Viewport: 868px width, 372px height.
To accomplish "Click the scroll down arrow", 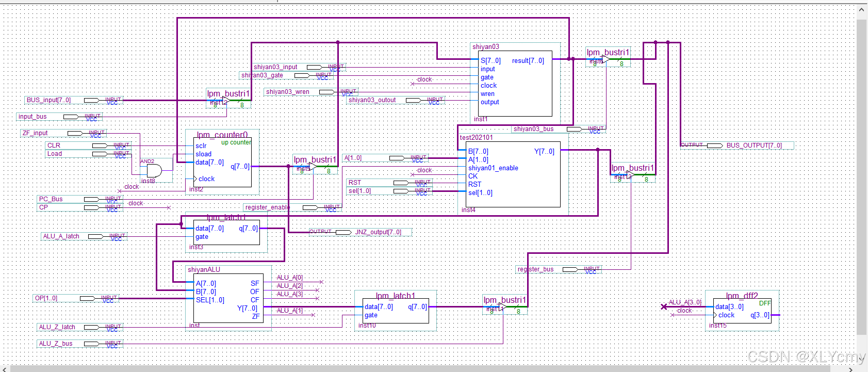I will coord(862,360).
